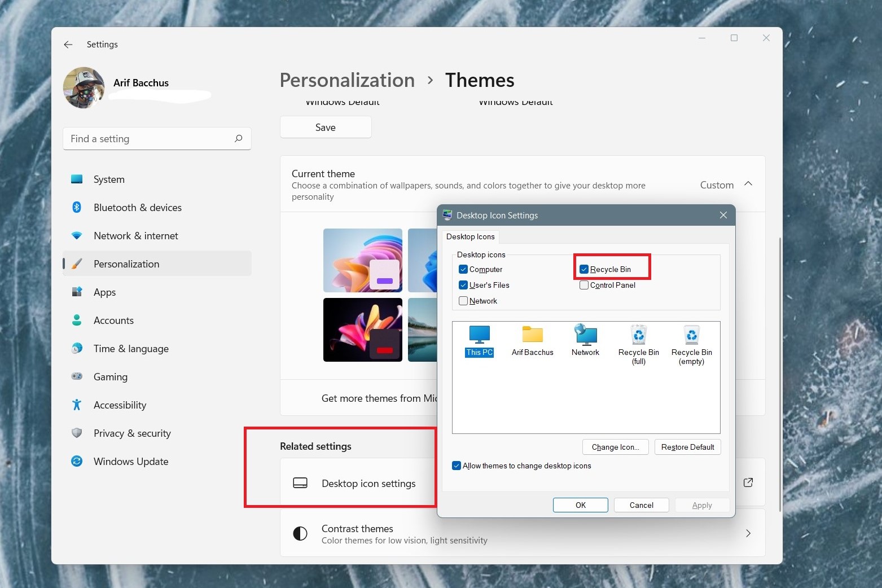Click the Personalization paintbrush icon
The width and height of the screenshot is (882, 588).
click(x=77, y=264)
